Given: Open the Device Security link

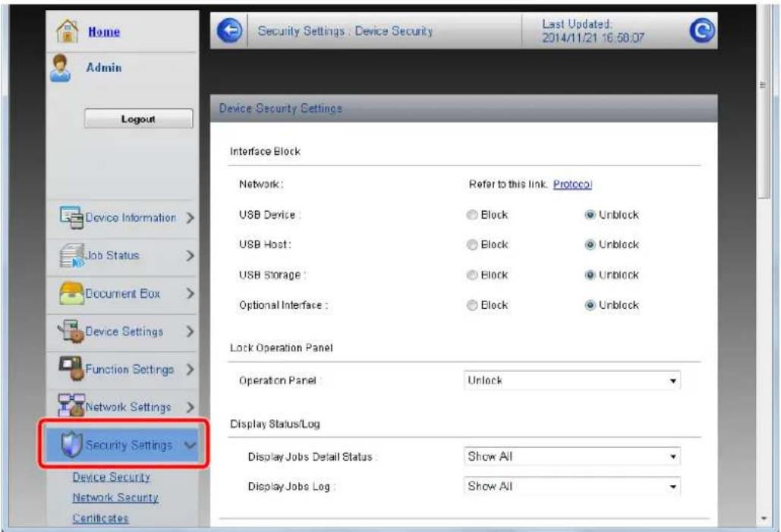Looking at the screenshot, I should click(x=111, y=477).
